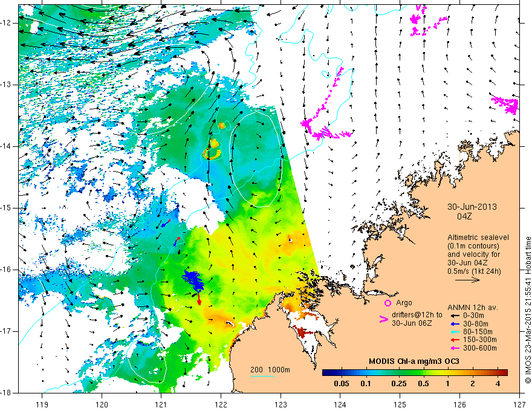Click the magenta 300-600m legend arrow
This screenshot has height=411, width=532.
[454, 348]
